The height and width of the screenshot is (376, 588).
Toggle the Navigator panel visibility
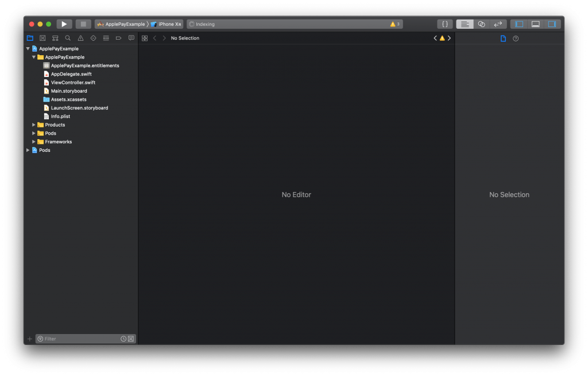[519, 24]
